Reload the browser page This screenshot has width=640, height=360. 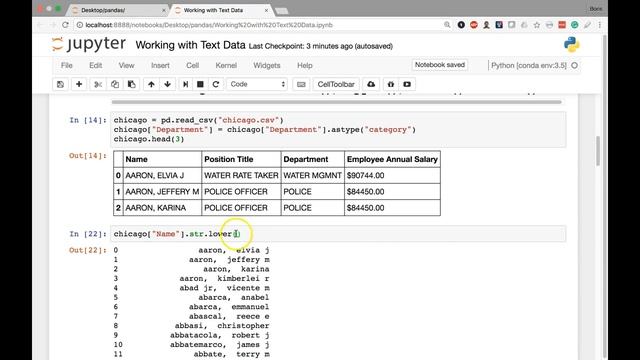pyautogui.click(x=65, y=25)
